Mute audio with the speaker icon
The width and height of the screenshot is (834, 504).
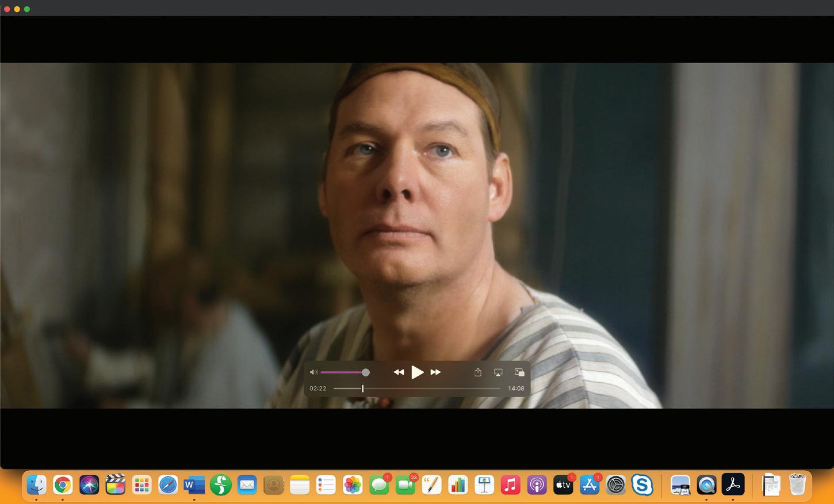click(x=313, y=372)
